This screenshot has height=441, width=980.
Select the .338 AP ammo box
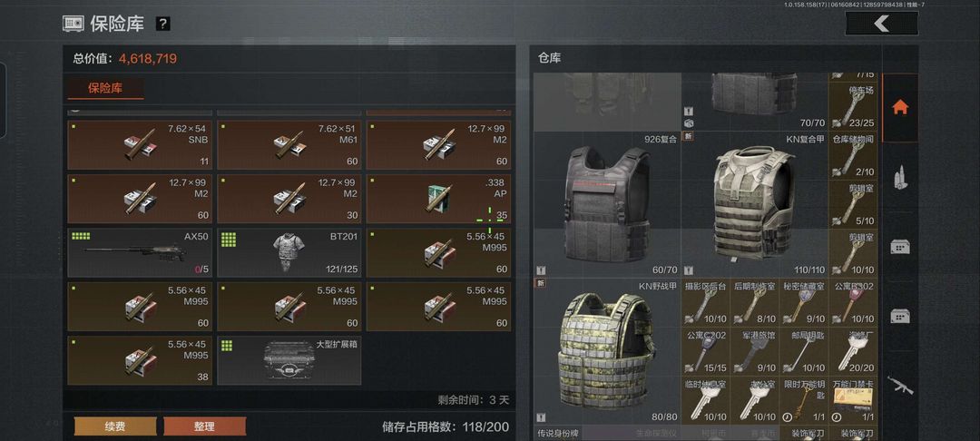[438, 199]
